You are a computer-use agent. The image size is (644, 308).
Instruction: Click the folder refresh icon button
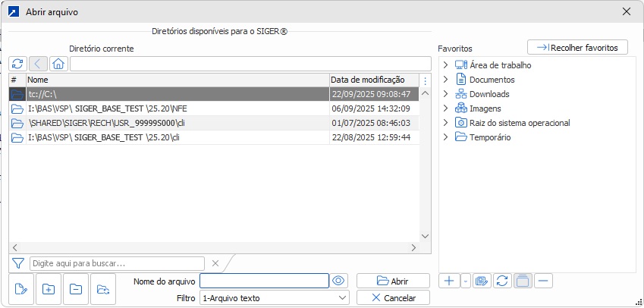[x=102, y=289]
